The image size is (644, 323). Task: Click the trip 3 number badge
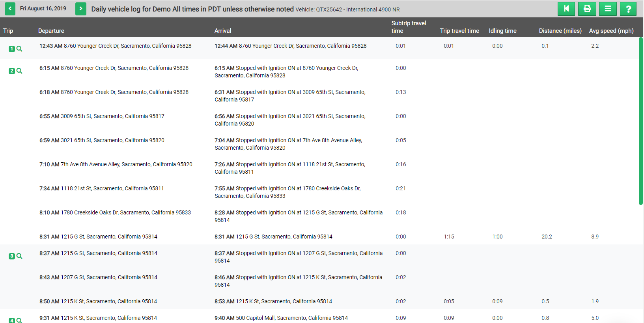(12, 256)
